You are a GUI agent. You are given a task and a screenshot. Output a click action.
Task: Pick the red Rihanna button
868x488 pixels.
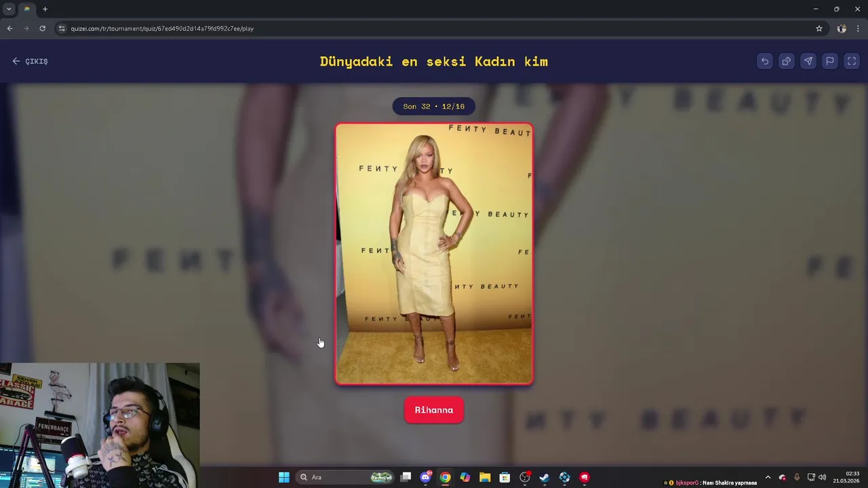point(434,410)
